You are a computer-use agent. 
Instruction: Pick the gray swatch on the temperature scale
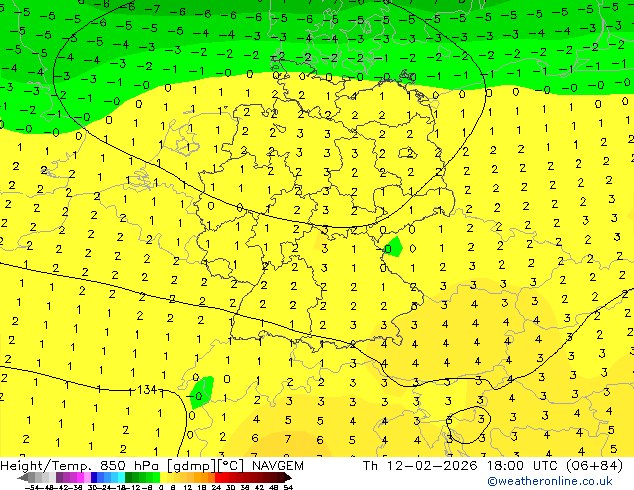[x=32, y=477]
